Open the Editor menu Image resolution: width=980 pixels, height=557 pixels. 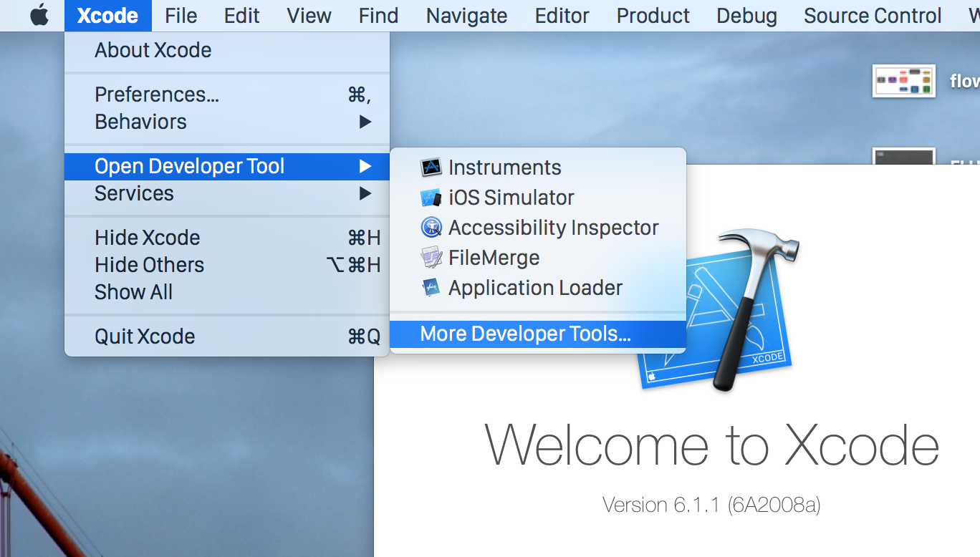coord(562,15)
